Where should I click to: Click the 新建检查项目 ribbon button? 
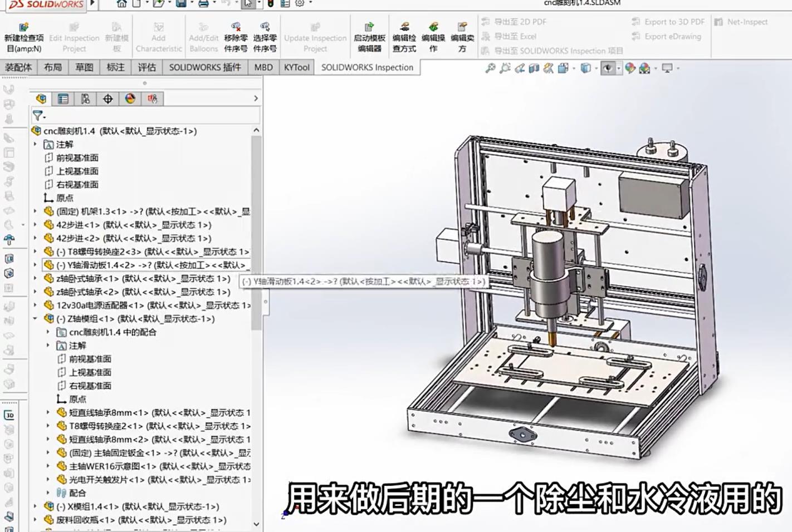[x=23, y=38]
